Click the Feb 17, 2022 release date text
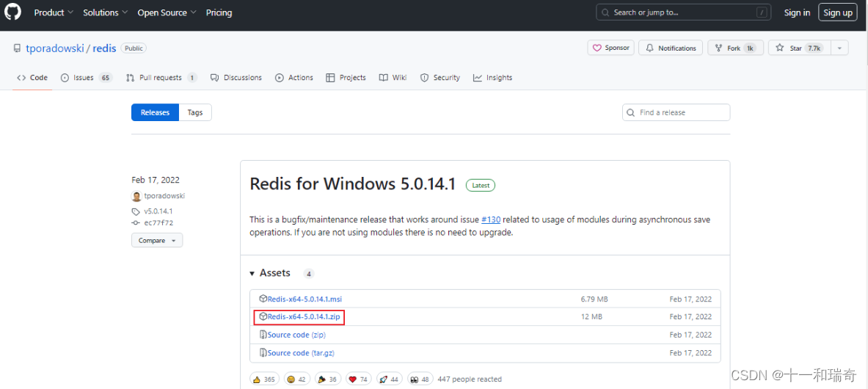This screenshot has width=868, height=389. coord(156,180)
